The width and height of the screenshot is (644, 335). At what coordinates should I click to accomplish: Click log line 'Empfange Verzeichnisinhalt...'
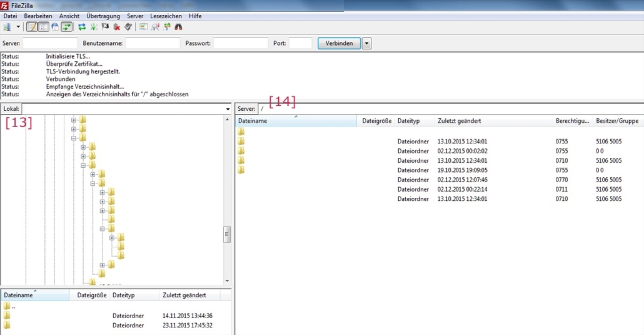[x=84, y=87]
